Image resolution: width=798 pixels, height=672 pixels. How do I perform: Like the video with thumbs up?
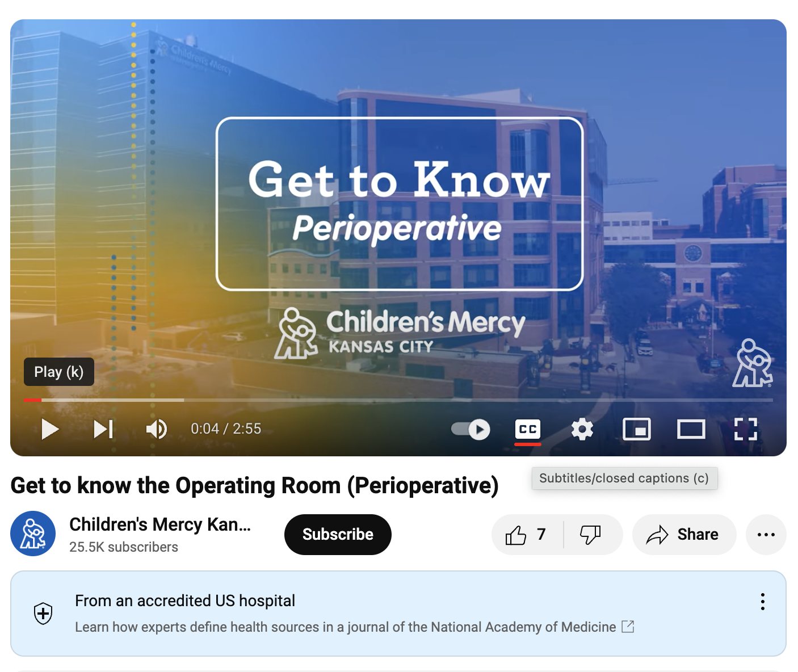click(527, 535)
